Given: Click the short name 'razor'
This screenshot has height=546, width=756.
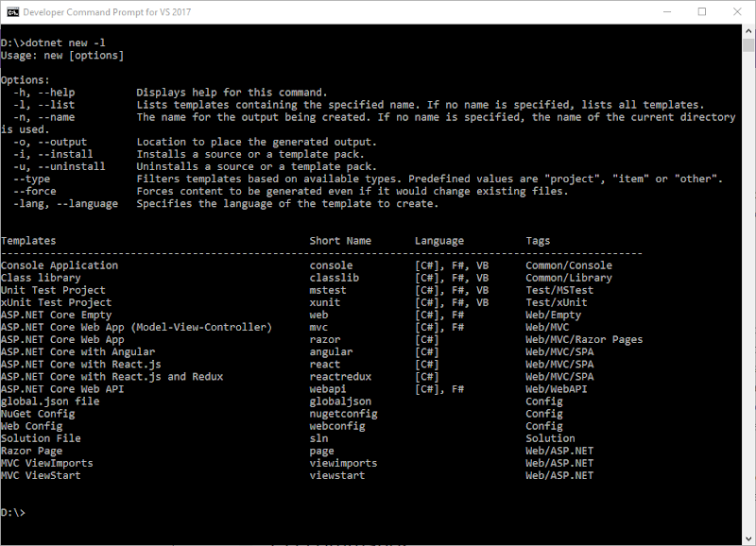Looking at the screenshot, I should click(x=325, y=340).
